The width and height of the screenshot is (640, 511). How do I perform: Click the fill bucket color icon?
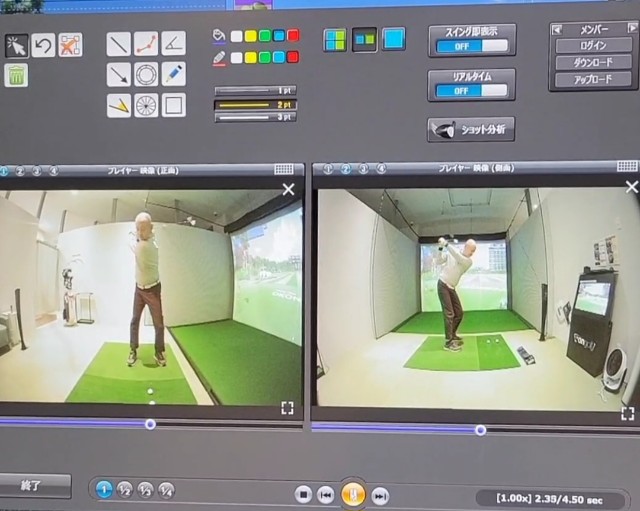[x=219, y=36]
